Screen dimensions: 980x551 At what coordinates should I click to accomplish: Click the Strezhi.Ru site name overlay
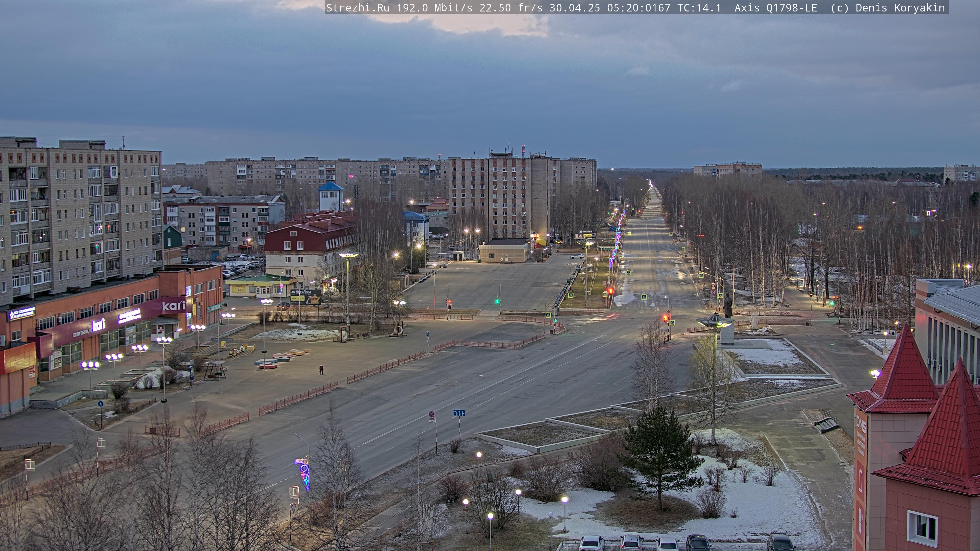[358, 8]
